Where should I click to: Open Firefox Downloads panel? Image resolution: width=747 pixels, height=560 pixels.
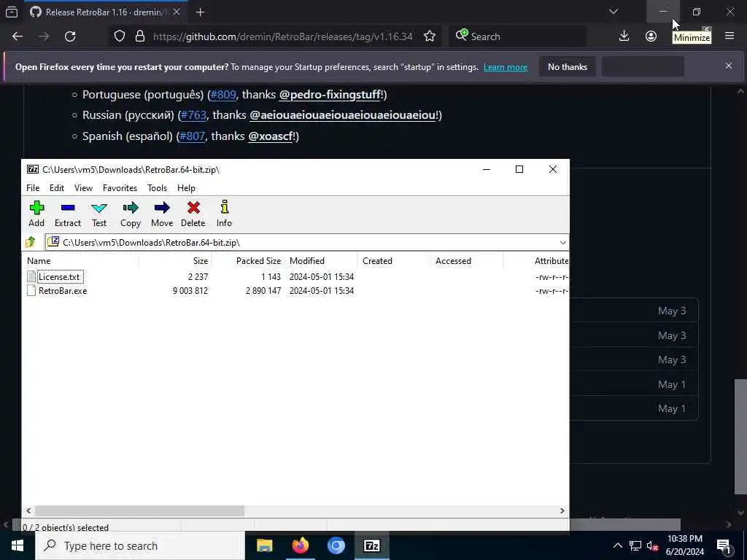pos(624,36)
